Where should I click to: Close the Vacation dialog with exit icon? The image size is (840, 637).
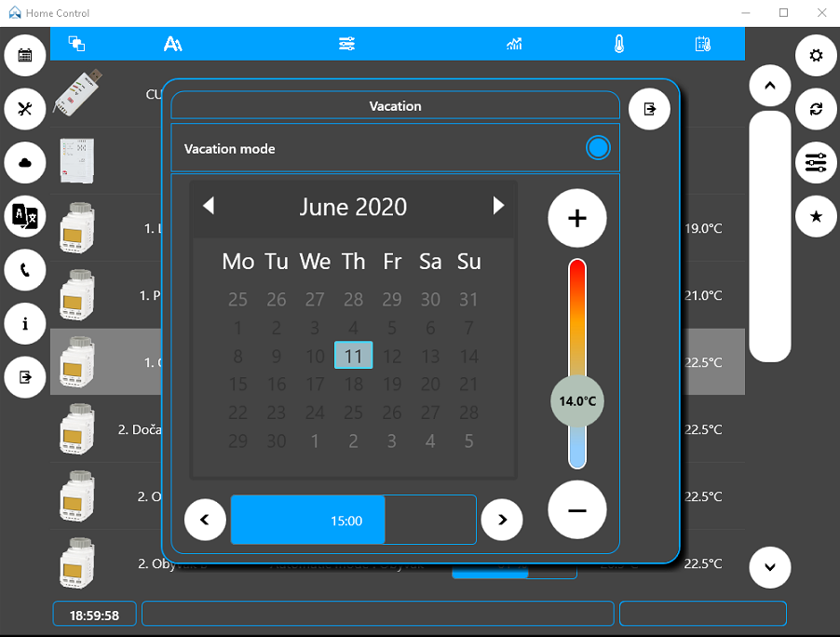pos(649,109)
